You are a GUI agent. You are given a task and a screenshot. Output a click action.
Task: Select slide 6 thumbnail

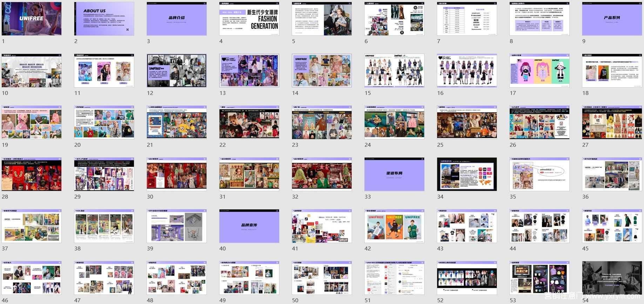click(x=394, y=19)
